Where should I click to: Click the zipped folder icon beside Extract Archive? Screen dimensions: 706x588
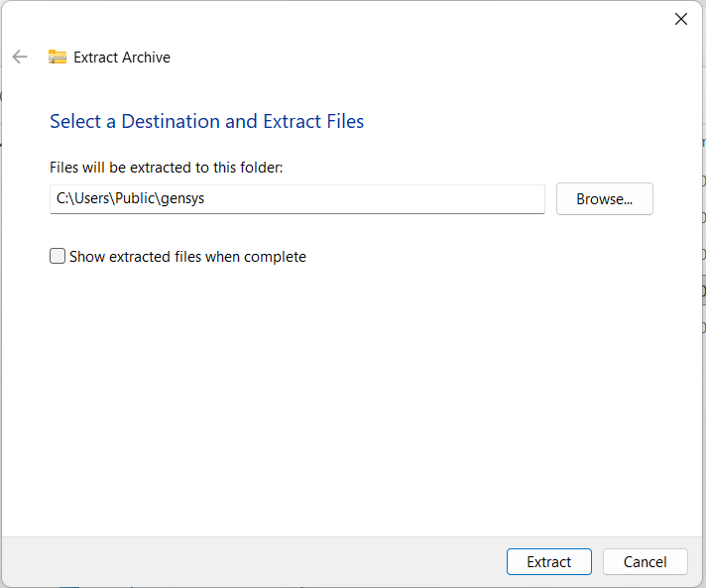[x=58, y=58]
